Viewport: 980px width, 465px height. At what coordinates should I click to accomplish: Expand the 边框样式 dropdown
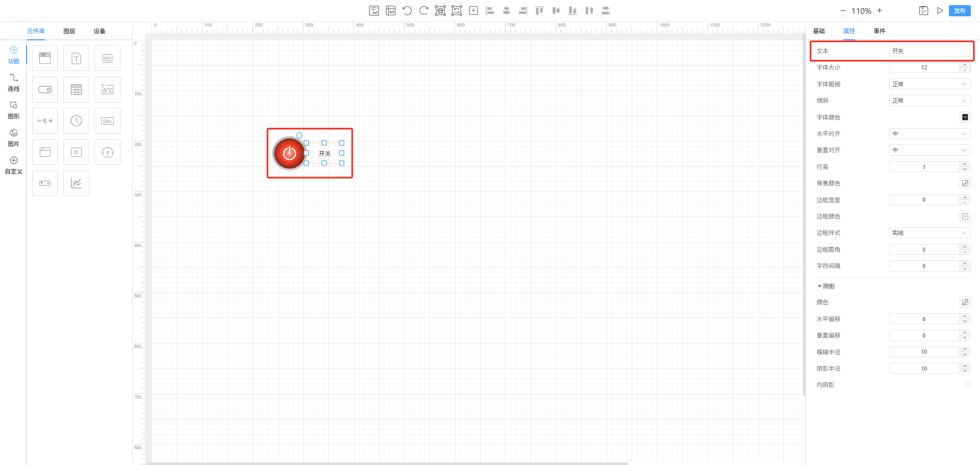929,233
